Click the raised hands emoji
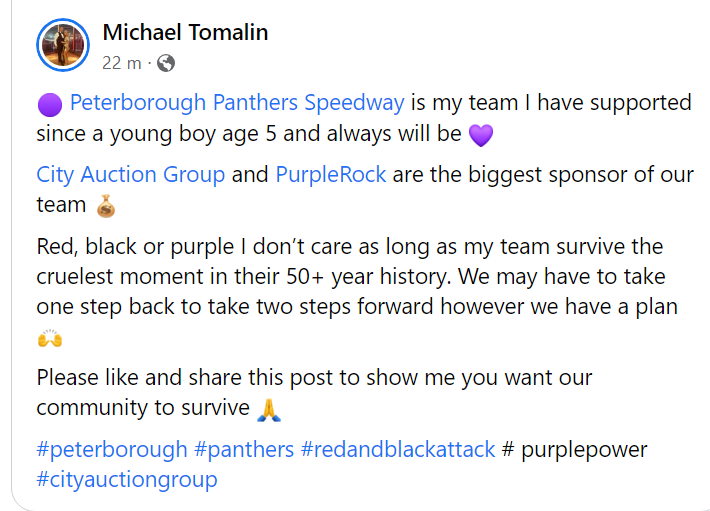The image size is (710, 511). [49, 339]
